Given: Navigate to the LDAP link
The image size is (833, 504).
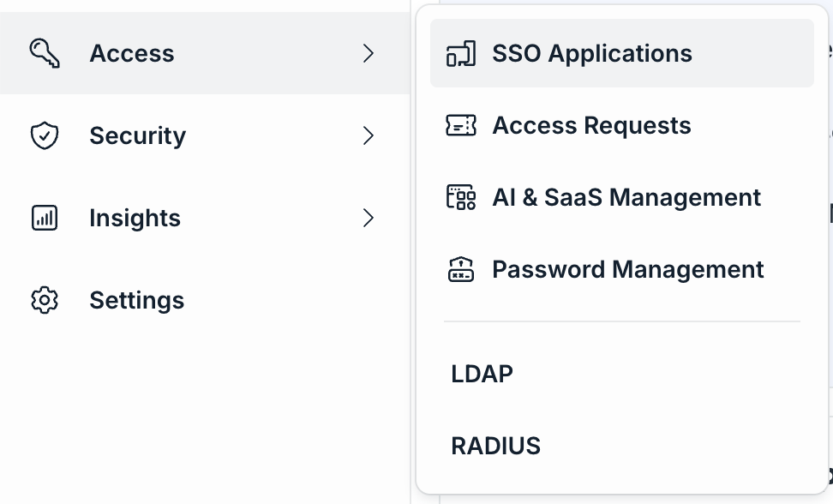Looking at the screenshot, I should tap(482, 374).
